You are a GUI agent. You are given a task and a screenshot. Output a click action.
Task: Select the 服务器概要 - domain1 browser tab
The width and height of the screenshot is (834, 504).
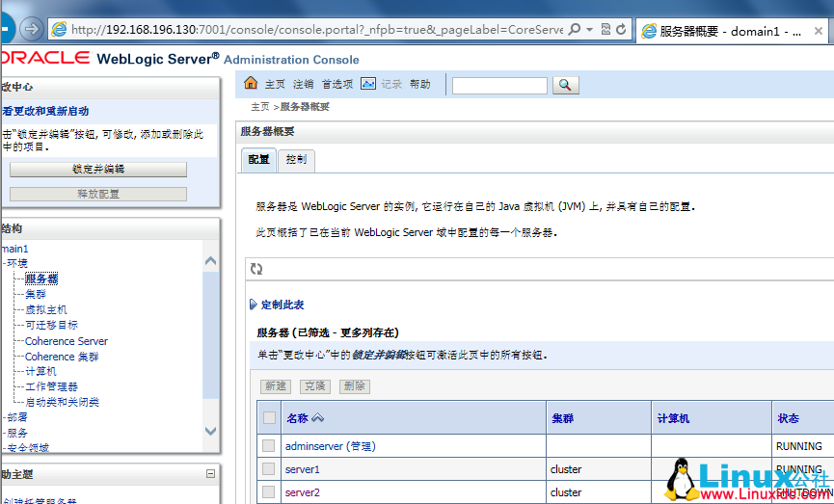click(x=732, y=31)
